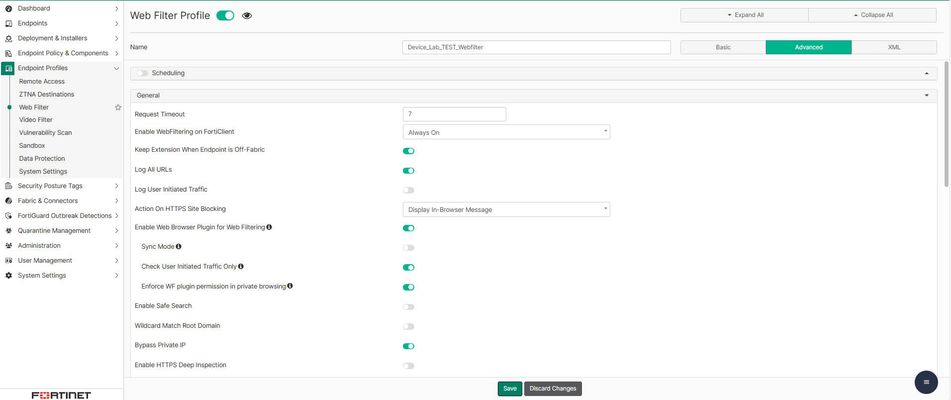Click the Expand All button
Viewport: 951px width, 400px height.
[744, 15]
